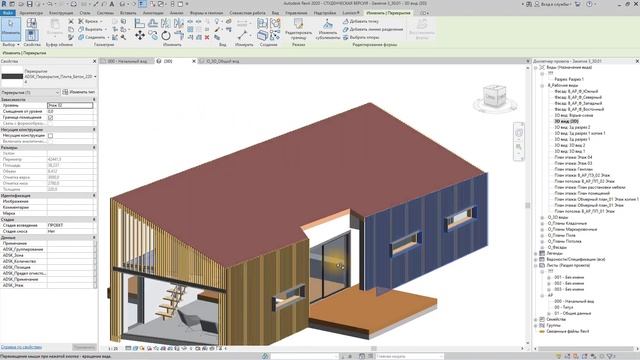This screenshot has height=360, width=640.
Task: Click the Уровень value field in properties
Action: coord(70,105)
